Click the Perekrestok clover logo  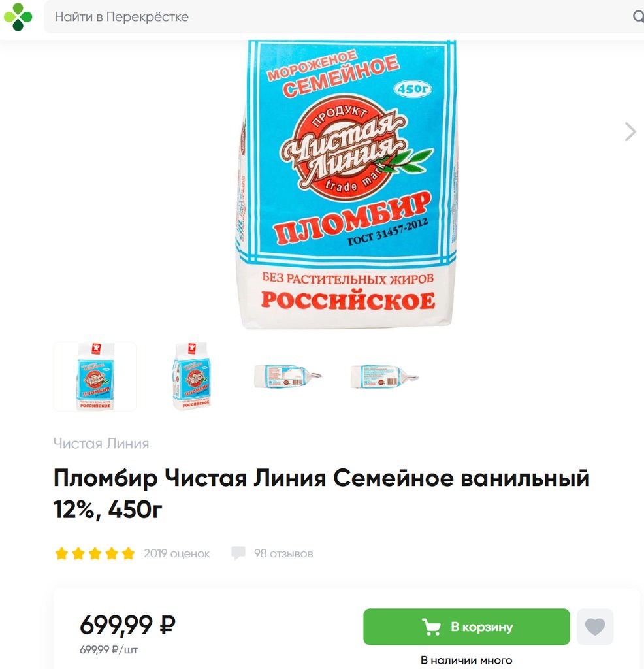pos(18,17)
